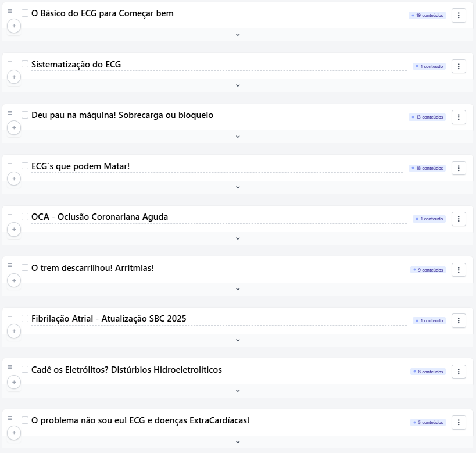Select checkbox for ECG´s que podem Matar!
Image resolution: width=476 pixels, height=453 pixels.
point(25,166)
